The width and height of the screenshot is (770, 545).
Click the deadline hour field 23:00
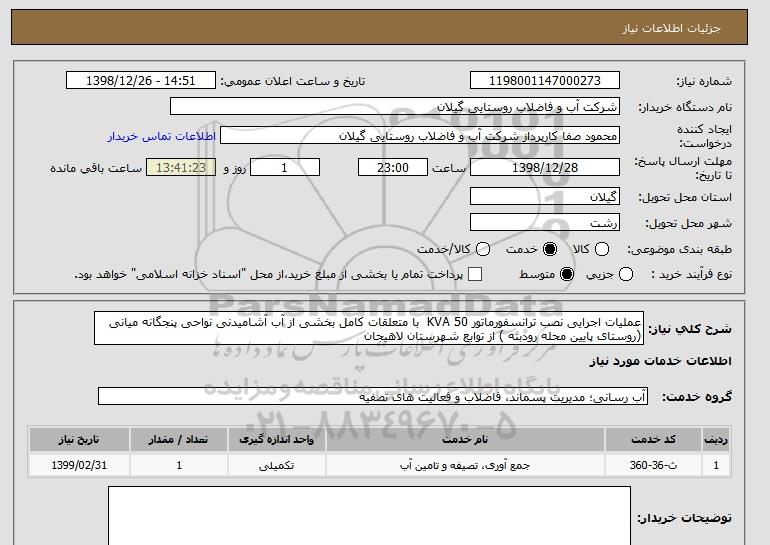(393, 167)
